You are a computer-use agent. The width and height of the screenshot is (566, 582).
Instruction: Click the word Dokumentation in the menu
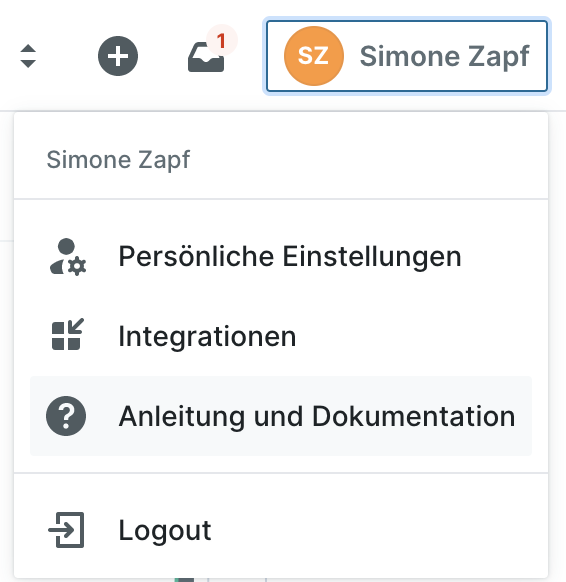[413, 416]
